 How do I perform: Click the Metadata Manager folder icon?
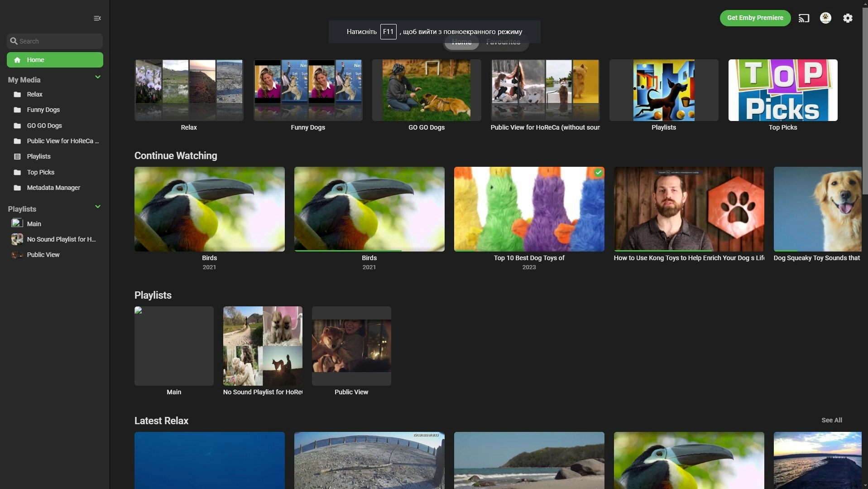click(17, 188)
